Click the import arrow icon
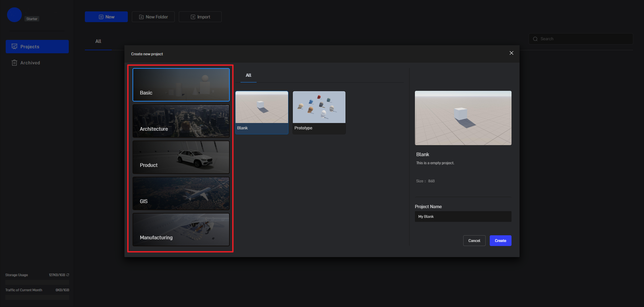The height and width of the screenshot is (307, 644). (193, 17)
